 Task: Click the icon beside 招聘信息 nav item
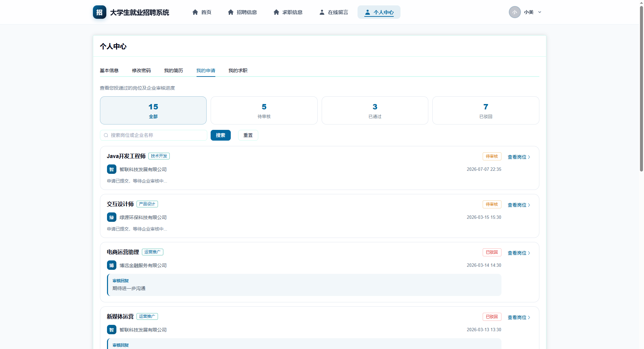pyautogui.click(x=231, y=12)
